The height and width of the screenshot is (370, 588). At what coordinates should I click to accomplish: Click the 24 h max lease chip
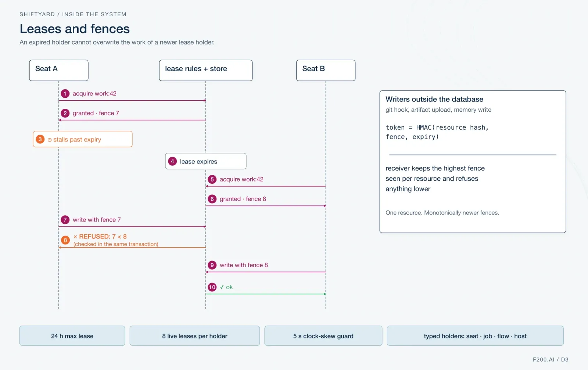72,336
